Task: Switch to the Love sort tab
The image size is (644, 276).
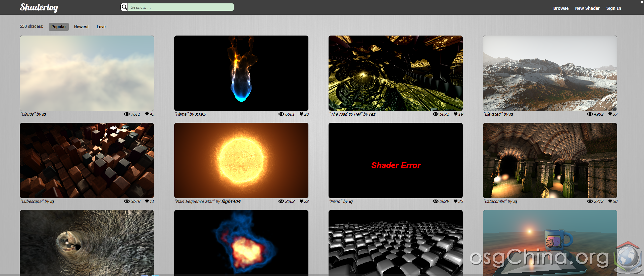Action: pos(101,27)
